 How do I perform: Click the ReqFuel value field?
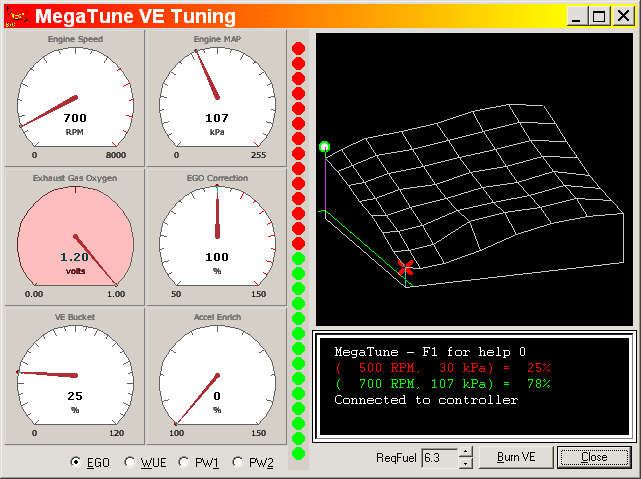[x=438, y=458]
